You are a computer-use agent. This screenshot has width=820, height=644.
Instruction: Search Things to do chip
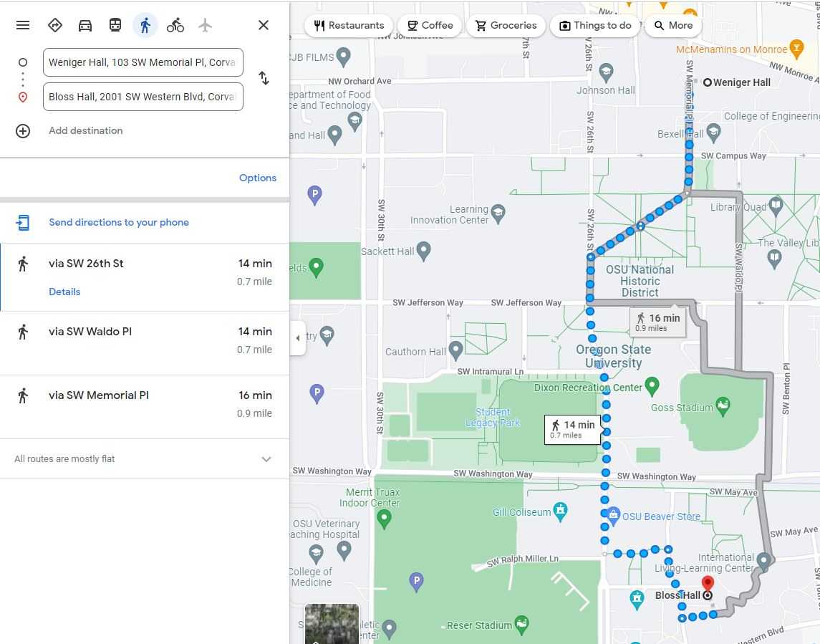[595, 25]
